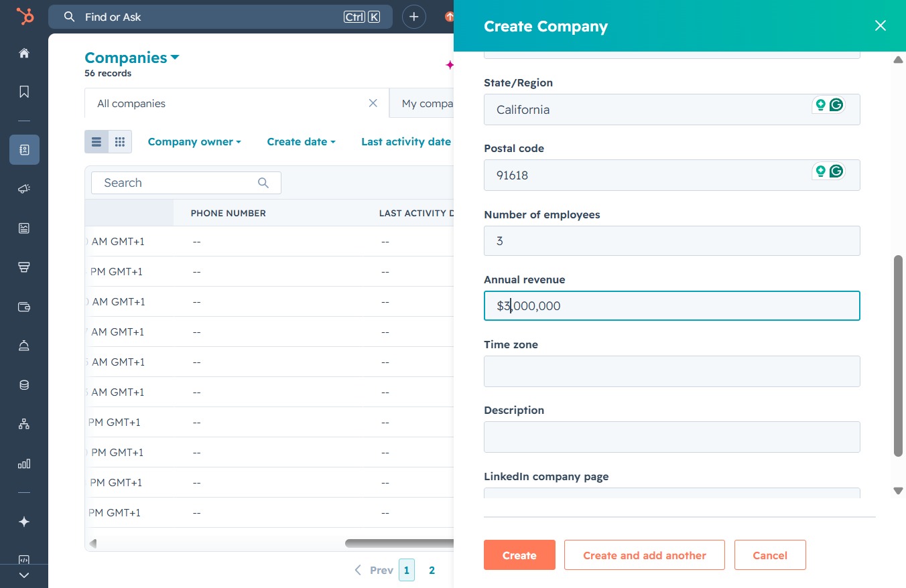Edit the State/Region field
This screenshot has height=588, width=906.
click(x=671, y=109)
